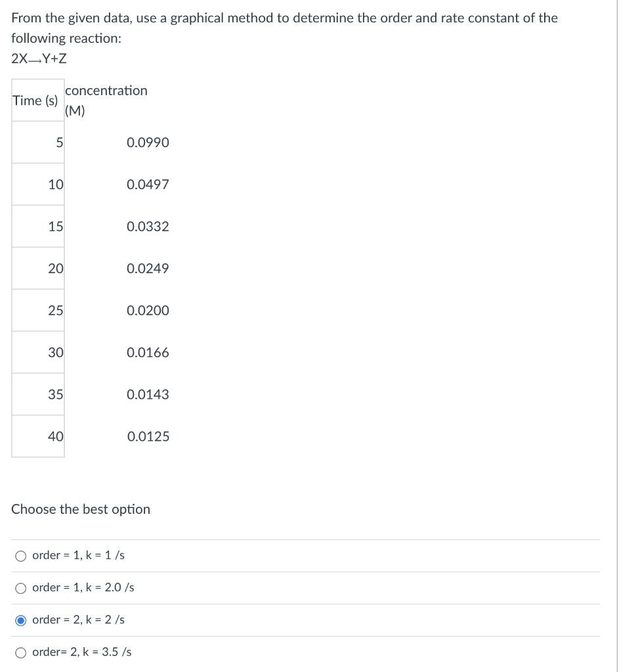This screenshot has width=638, height=672.
Task: Click the concentration (M) column header
Action: coord(107,100)
